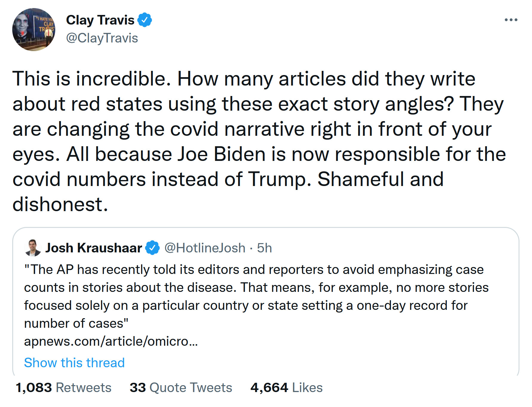Screen dimensions: 532x407
Task: Go to the @HotlineJosh handle
Action: click(205, 248)
